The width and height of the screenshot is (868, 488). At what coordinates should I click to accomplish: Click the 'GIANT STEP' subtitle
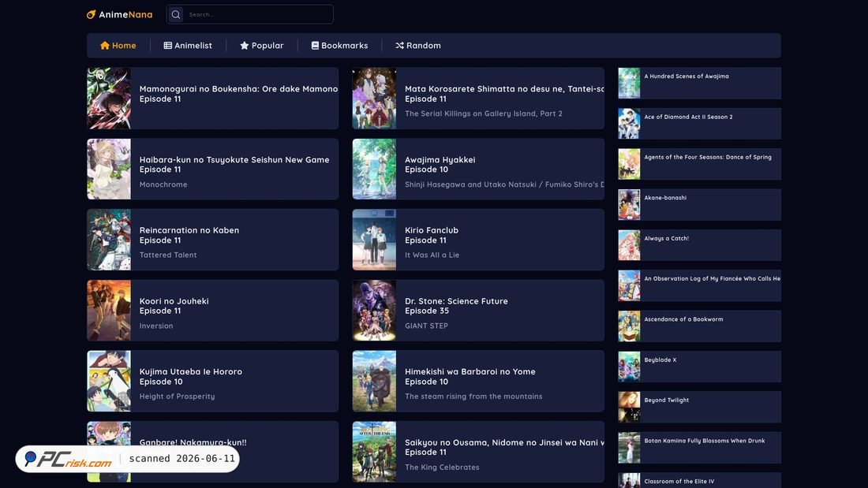tap(426, 326)
